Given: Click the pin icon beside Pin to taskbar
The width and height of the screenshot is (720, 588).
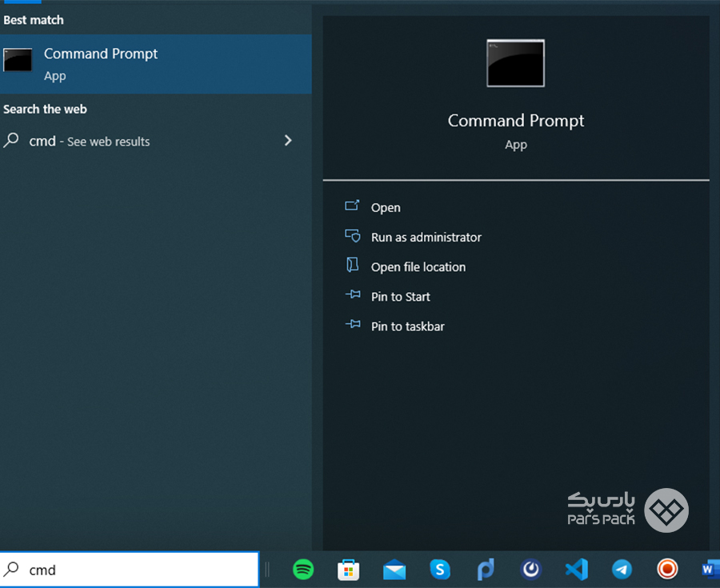Looking at the screenshot, I should coord(353,325).
